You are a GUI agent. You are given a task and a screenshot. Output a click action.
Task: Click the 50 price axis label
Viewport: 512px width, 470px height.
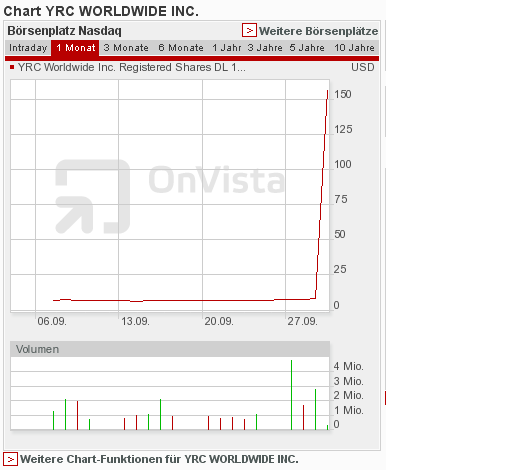coord(340,234)
